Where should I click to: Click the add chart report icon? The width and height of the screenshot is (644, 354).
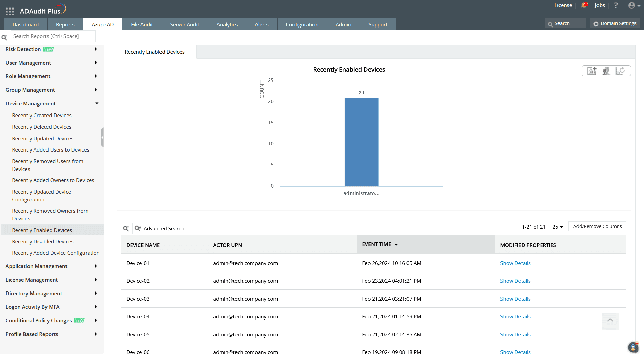click(592, 71)
